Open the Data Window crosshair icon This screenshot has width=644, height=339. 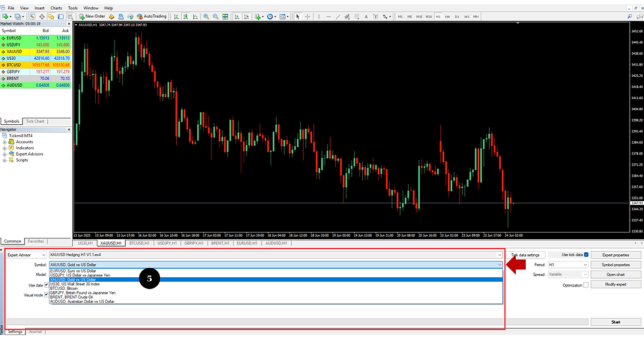(x=41, y=16)
